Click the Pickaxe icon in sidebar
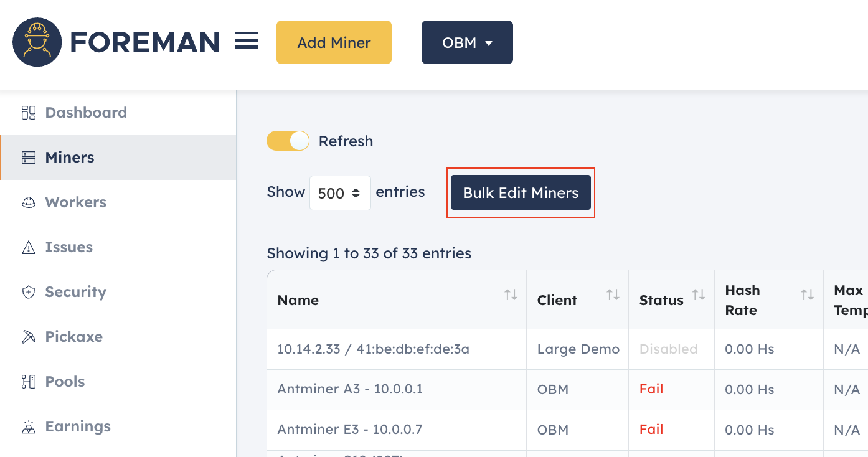Viewport: 868px width, 457px height. click(x=29, y=337)
